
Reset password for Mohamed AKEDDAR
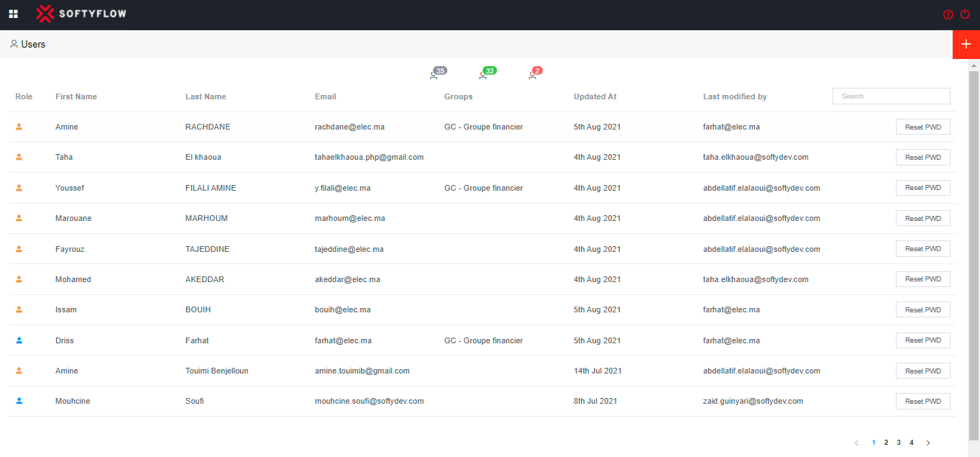click(923, 279)
